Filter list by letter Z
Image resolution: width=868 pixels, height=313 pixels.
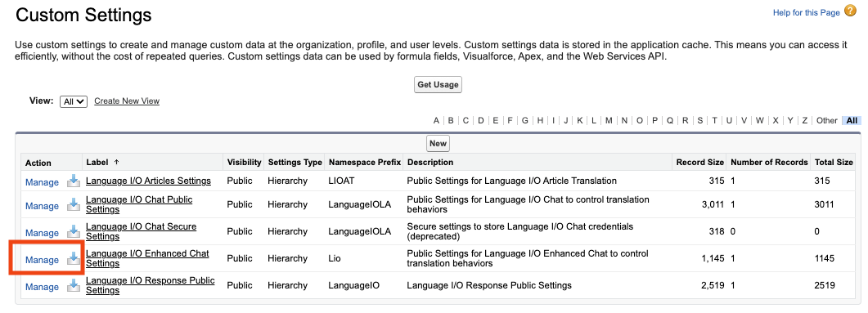[805, 121]
